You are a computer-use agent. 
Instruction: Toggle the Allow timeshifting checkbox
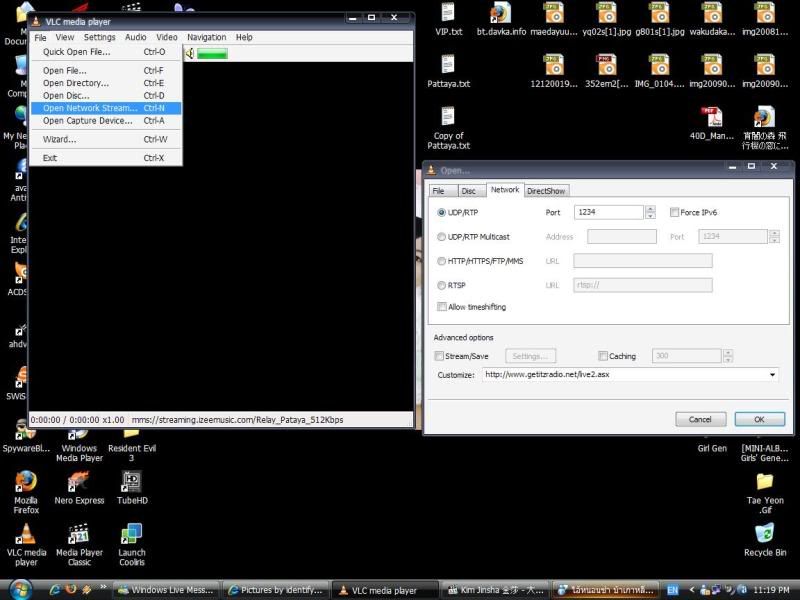[x=442, y=307]
